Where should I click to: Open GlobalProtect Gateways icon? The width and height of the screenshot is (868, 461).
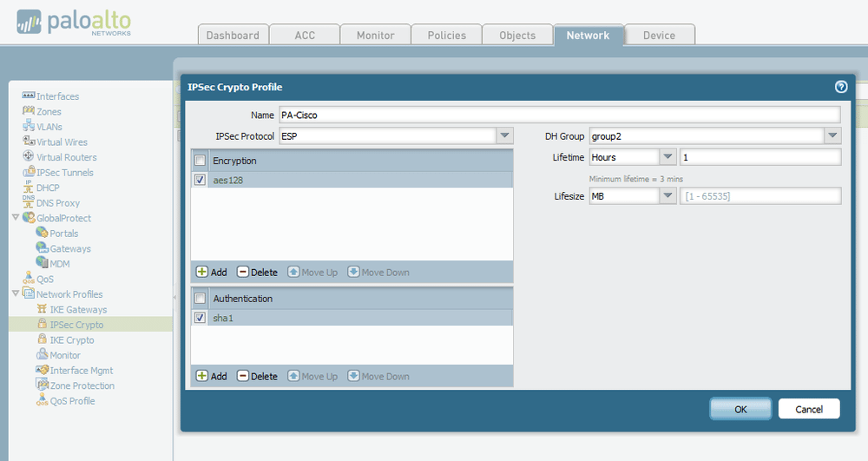coord(42,248)
